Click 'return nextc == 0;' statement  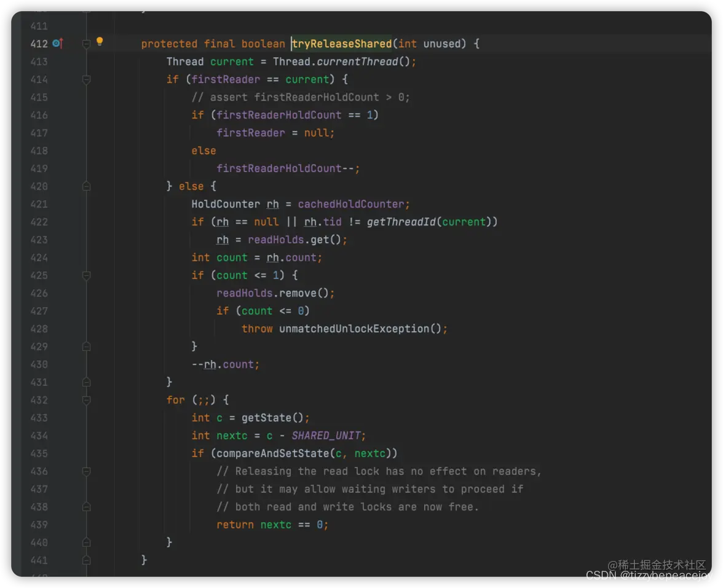pos(272,525)
